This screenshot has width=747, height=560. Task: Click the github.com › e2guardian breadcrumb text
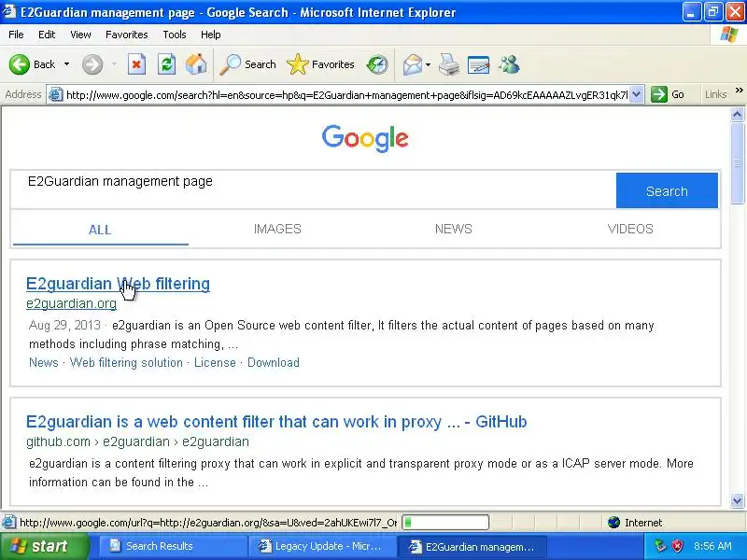point(137,441)
